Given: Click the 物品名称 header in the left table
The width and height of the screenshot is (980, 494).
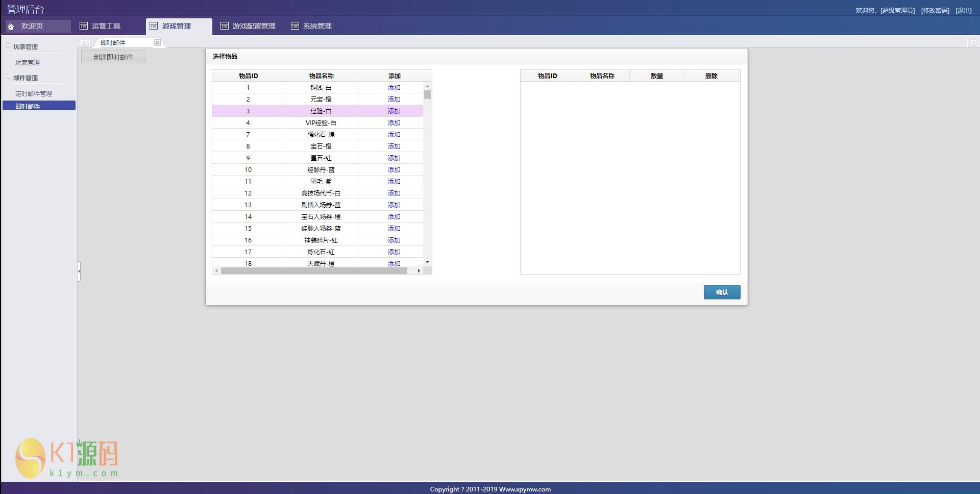Looking at the screenshot, I should tap(322, 76).
